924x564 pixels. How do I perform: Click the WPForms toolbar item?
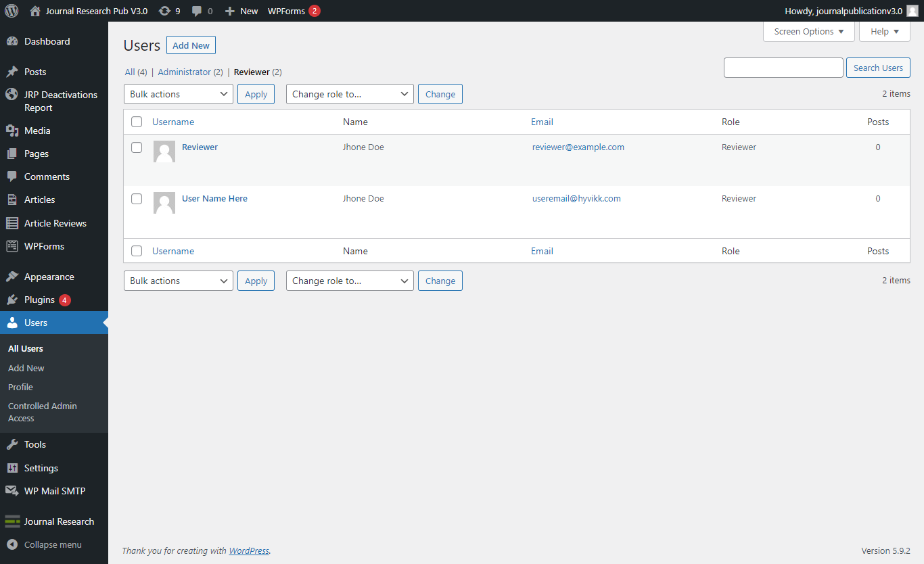click(294, 11)
